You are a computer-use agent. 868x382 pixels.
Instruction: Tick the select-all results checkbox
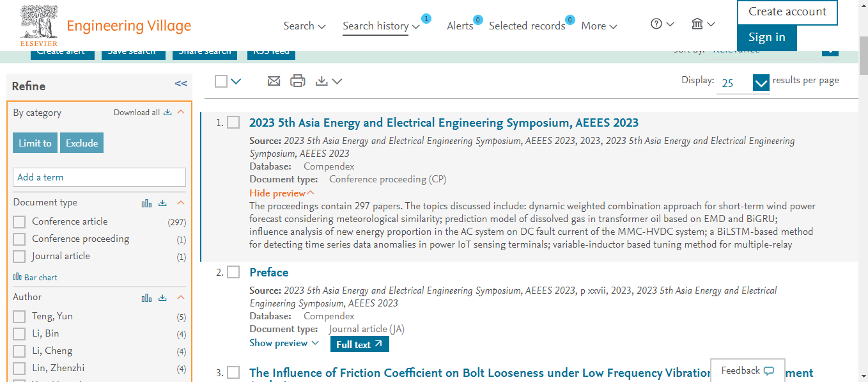tap(221, 81)
